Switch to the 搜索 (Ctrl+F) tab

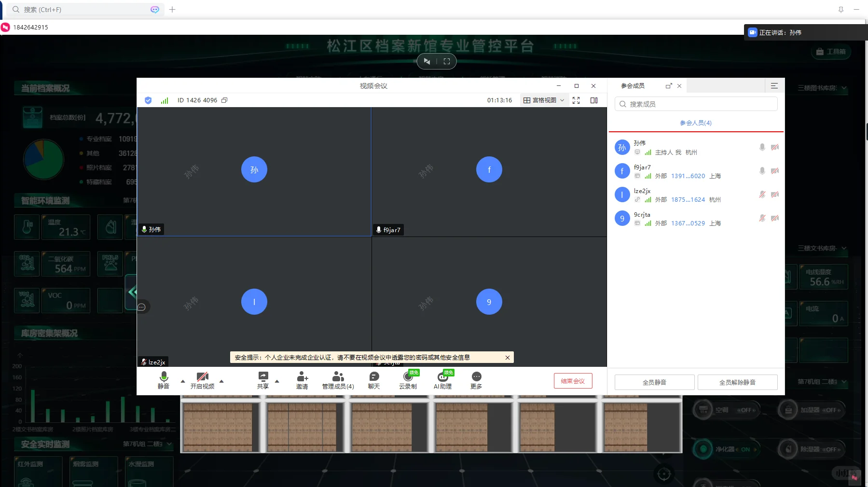tap(85, 10)
